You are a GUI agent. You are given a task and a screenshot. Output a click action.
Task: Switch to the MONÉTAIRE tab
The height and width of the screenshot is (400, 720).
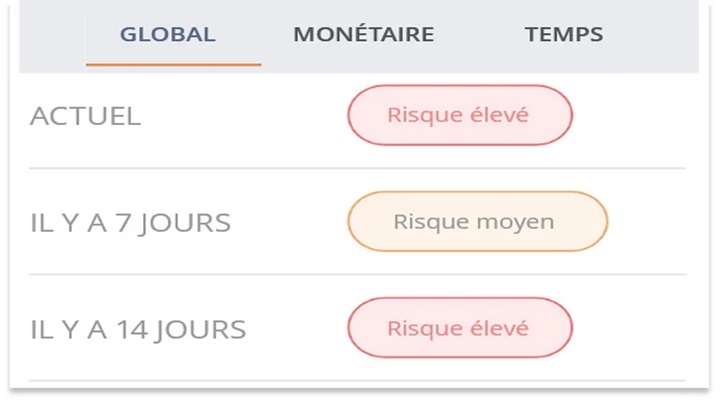[364, 34]
